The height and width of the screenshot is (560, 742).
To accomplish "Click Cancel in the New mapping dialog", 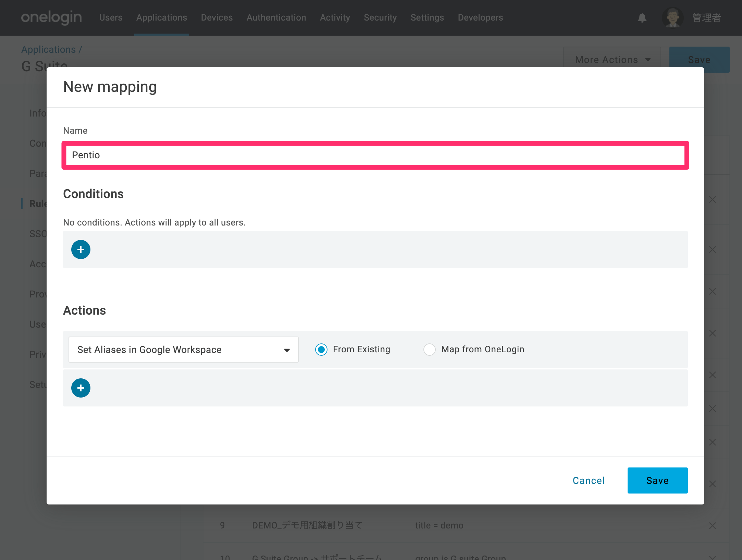I will (589, 480).
